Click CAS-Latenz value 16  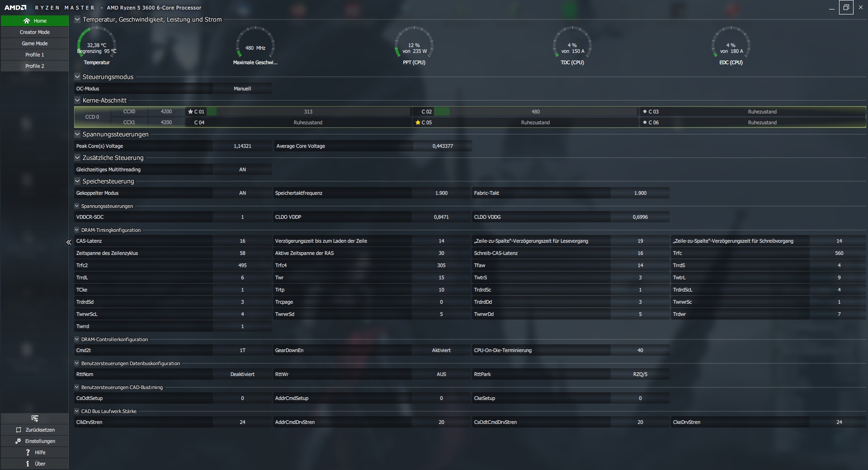[x=242, y=241]
